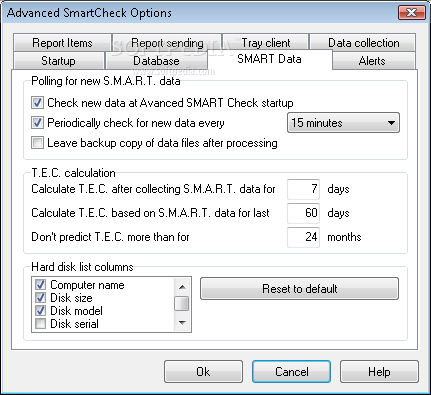The image size is (431, 395).
Task: Uncheck Check new data at startup
Action: coord(37,103)
